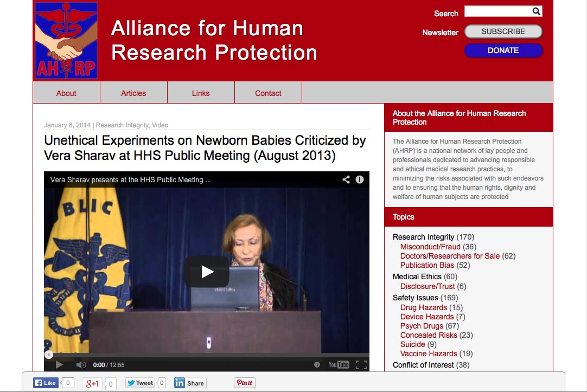Open Doctors/Researchers for Sale topic
This screenshot has height=392, width=587.
(x=450, y=256)
